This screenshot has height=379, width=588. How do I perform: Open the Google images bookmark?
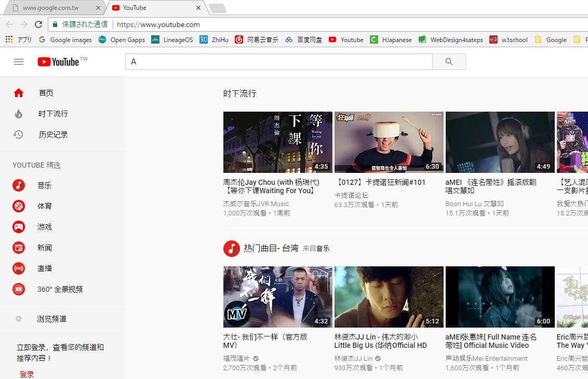pos(65,39)
